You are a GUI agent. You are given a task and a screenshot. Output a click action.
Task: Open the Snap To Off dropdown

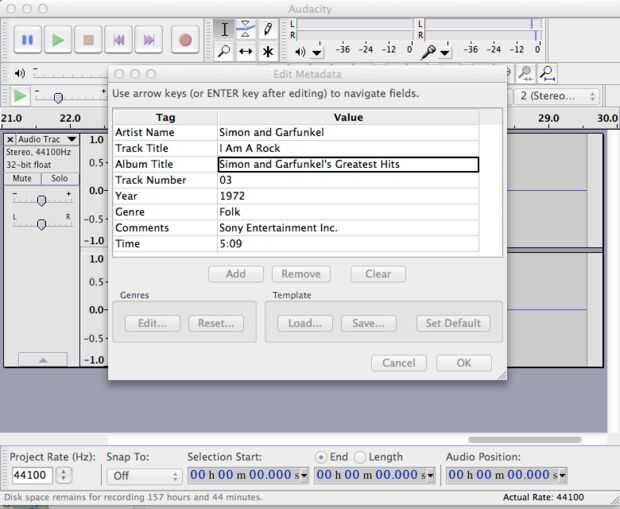tap(144, 476)
